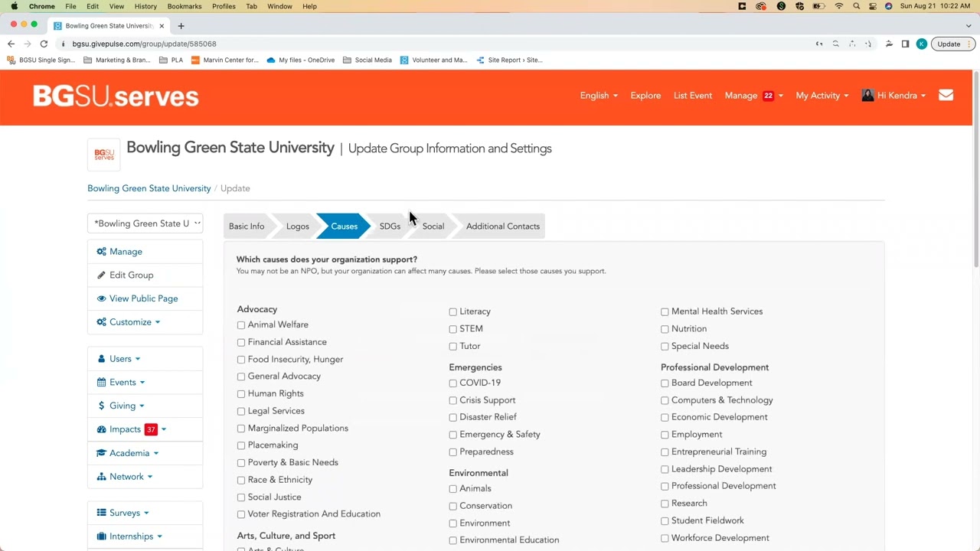Click the View Public Page link
Image resolution: width=980 pixels, height=551 pixels.
coord(143,298)
